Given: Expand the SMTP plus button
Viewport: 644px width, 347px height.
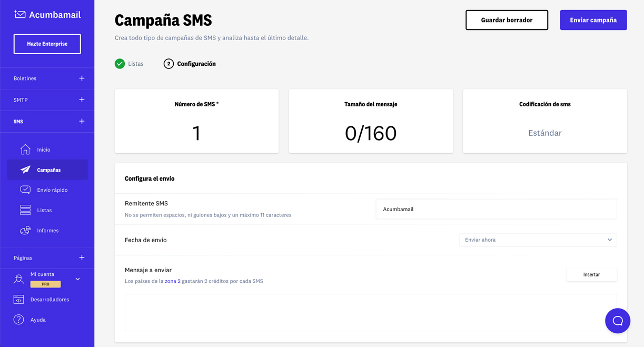Looking at the screenshot, I should (x=82, y=100).
